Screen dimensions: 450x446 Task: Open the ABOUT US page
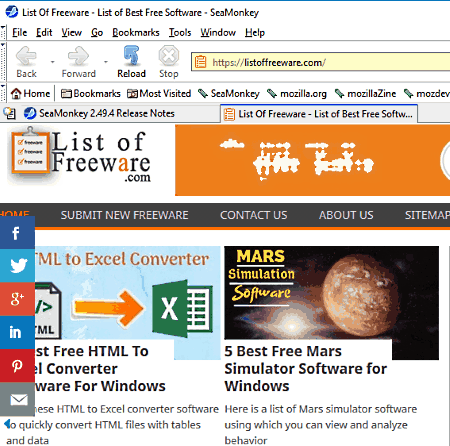pos(346,215)
